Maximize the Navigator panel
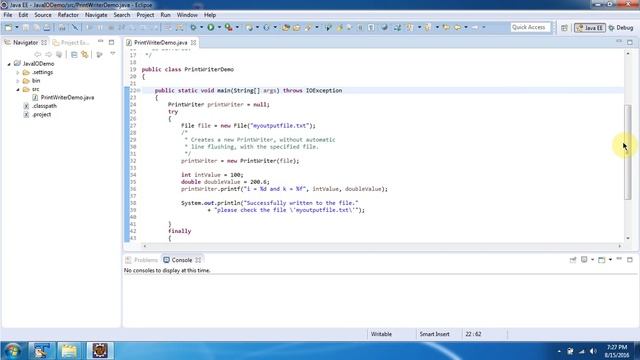This screenshot has width=640, height=360. pos(111,42)
